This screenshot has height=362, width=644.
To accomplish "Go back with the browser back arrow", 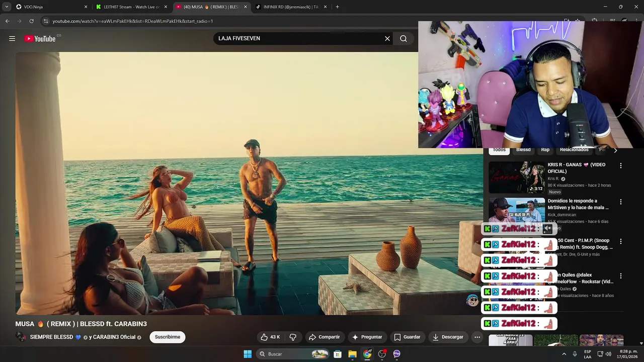I will (8, 21).
